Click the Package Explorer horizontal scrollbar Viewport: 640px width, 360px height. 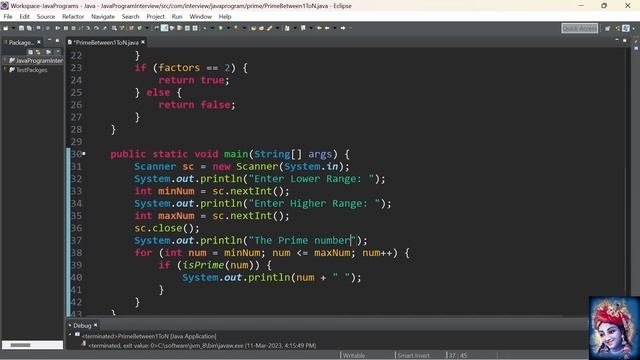[32, 345]
